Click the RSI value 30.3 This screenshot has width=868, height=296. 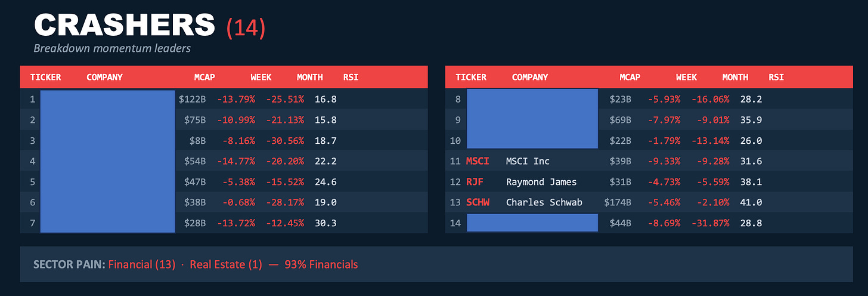pyautogui.click(x=325, y=223)
